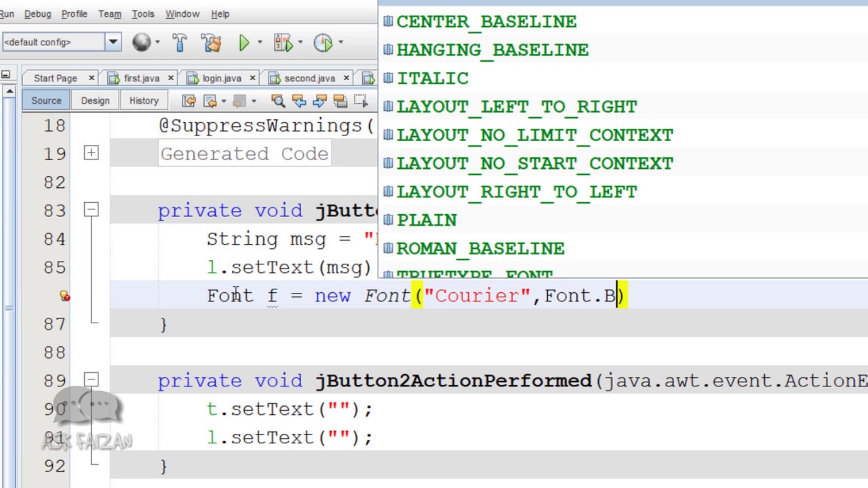The height and width of the screenshot is (488, 868).
Task: Open the browser globe dropdown arrow
Action: pyautogui.click(x=158, y=43)
